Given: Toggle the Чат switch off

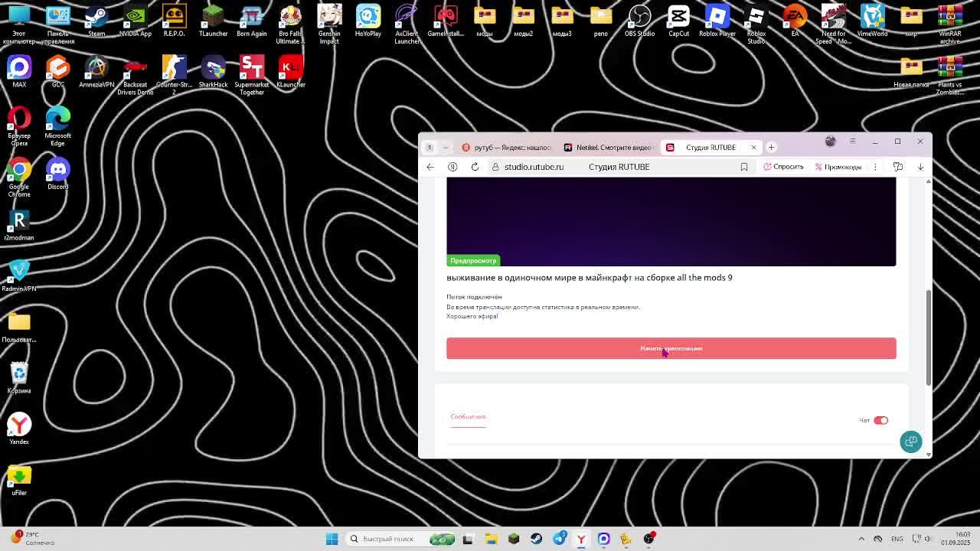Looking at the screenshot, I should [880, 420].
